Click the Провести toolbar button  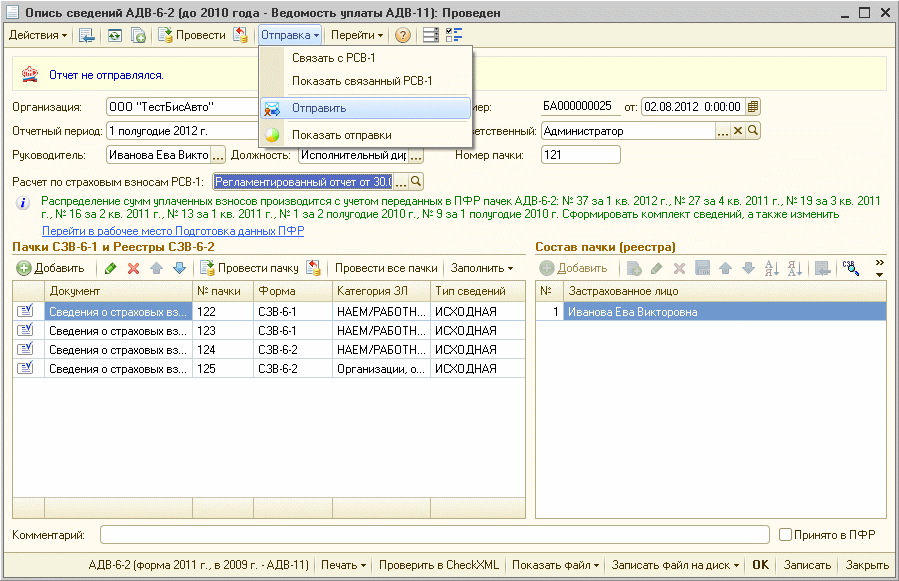coord(192,35)
